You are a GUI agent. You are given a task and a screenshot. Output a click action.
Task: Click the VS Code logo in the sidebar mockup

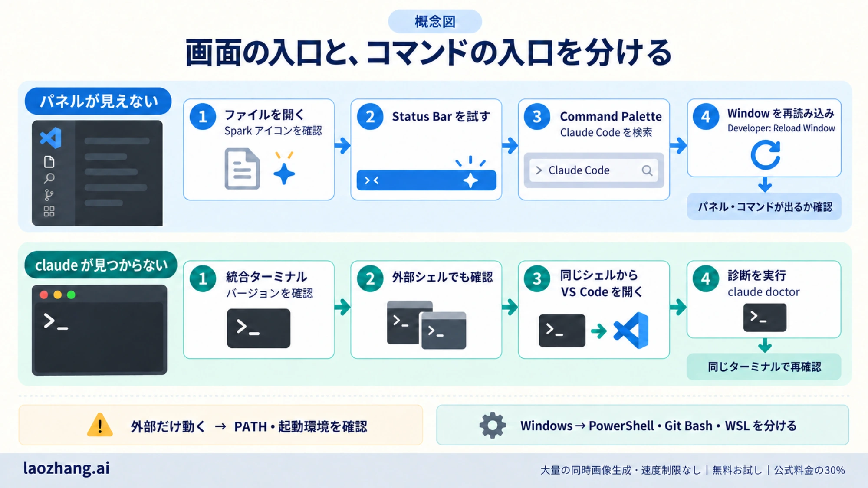coord(51,138)
